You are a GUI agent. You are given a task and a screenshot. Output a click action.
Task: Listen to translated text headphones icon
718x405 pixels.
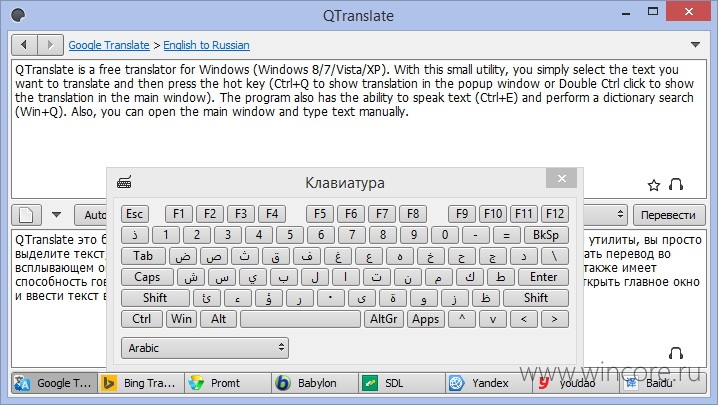[x=676, y=353]
